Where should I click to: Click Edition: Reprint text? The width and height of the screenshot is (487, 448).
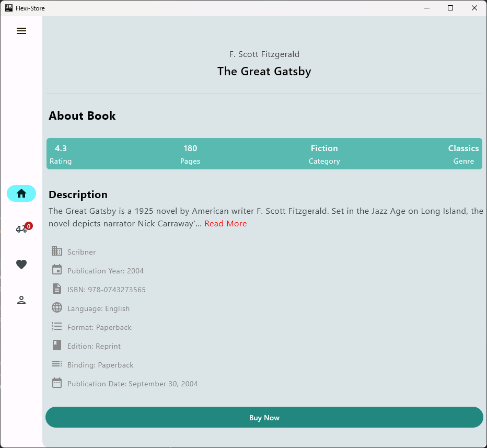click(x=94, y=346)
